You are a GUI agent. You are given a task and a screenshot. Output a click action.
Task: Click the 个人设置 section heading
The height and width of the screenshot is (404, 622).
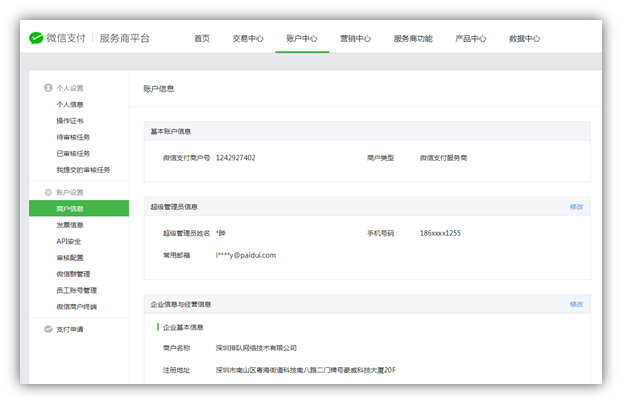click(70, 88)
